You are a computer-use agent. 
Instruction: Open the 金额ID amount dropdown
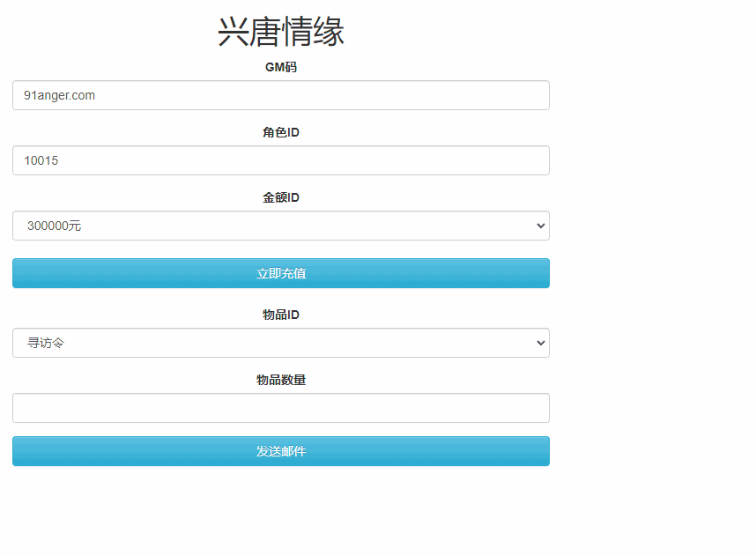(280, 226)
